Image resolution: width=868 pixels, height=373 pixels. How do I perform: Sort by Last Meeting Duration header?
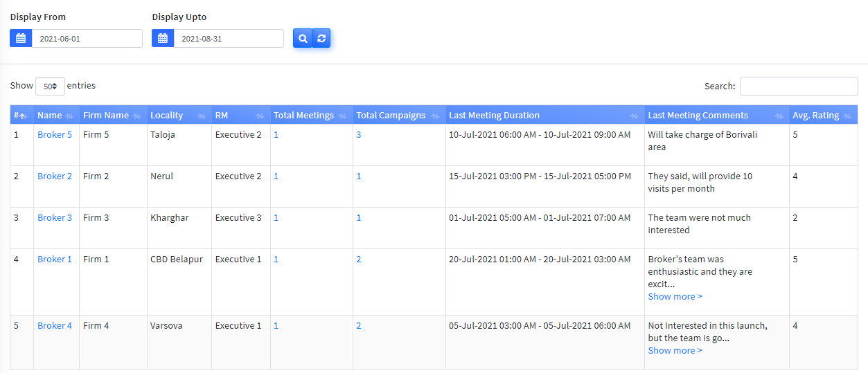[x=494, y=116]
